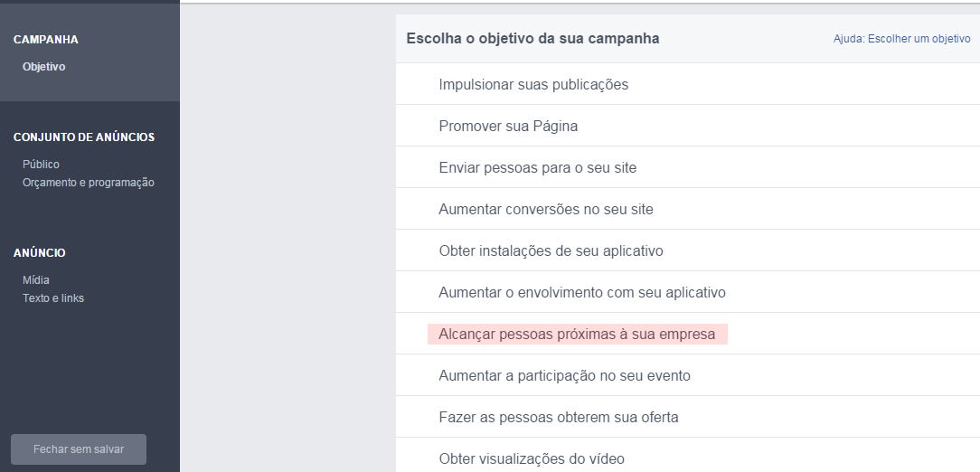Navigate to Mídia in the sidebar

(36, 280)
